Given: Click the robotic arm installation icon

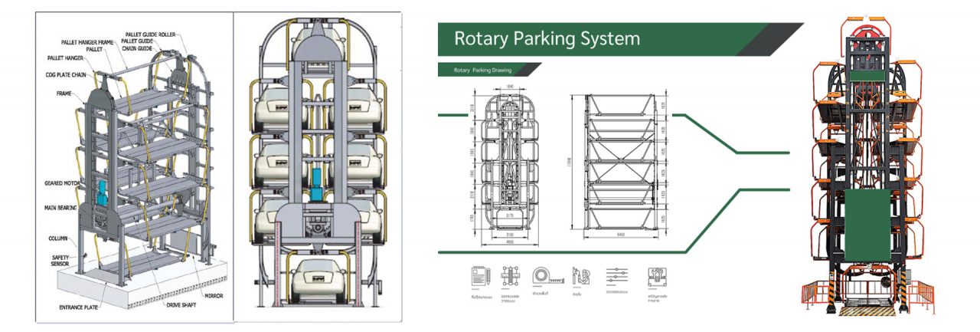Looking at the screenshot, I should pos(581,277).
